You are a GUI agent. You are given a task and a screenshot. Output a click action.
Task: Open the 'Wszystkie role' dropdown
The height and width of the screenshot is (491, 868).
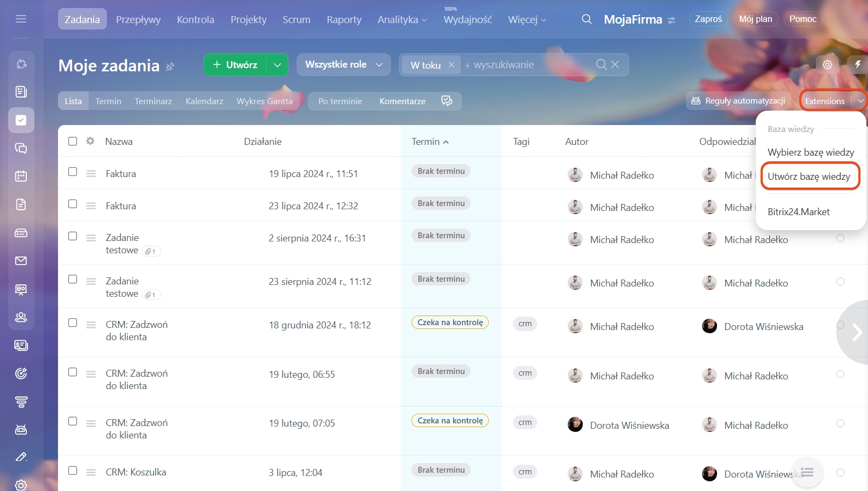[344, 65]
